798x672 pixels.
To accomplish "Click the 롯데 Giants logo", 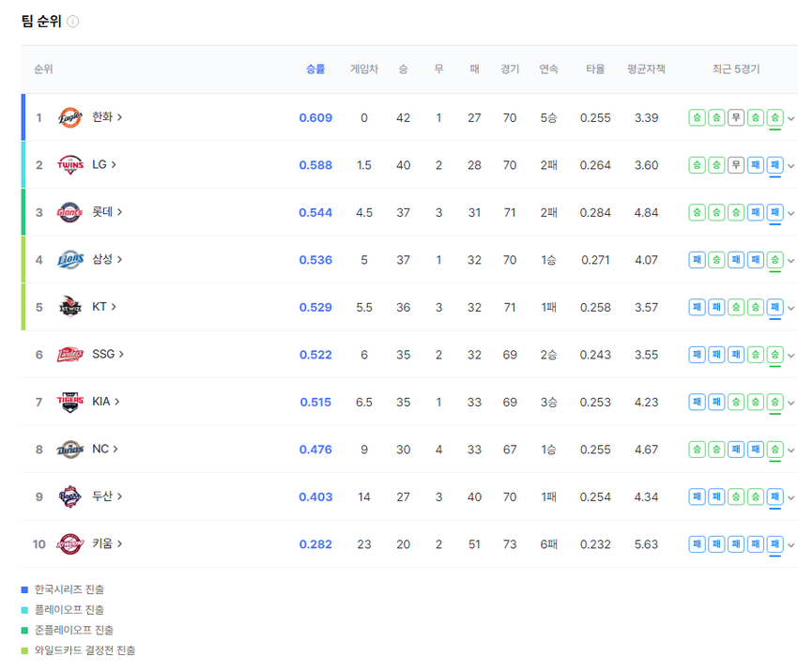I will 70,212.
